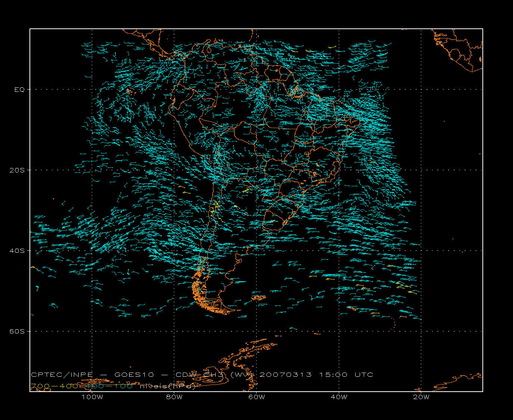Click the 100W longitude label
The height and width of the screenshot is (420, 513).
[92, 397]
